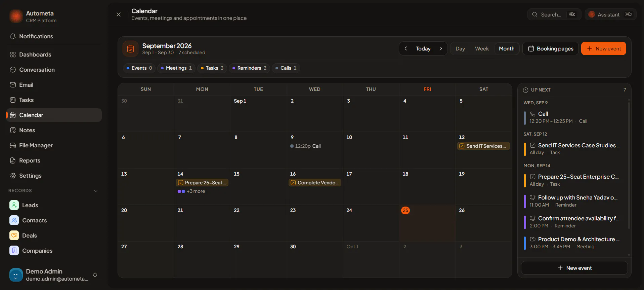Click the Reports document icon
The width and height of the screenshot is (644, 290).
[13, 160]
